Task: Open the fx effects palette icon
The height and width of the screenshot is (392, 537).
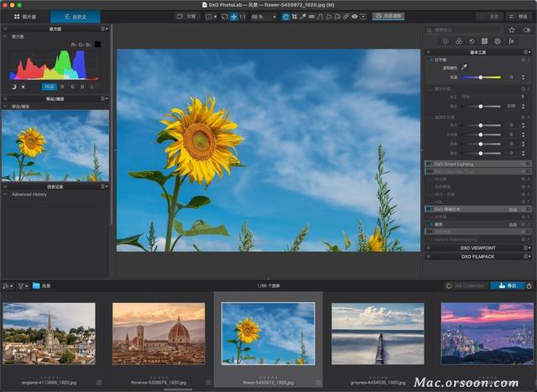Action: [511, 41]
